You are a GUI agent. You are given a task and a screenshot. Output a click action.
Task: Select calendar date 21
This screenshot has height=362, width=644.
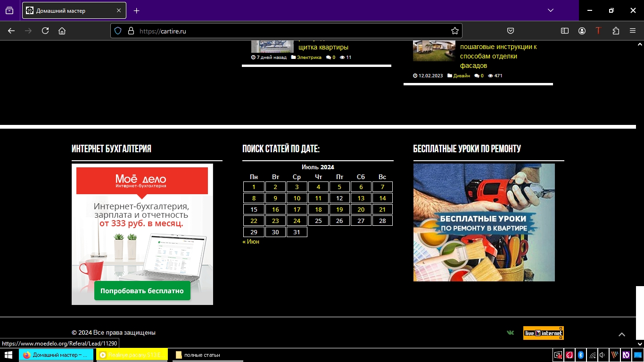[x=382, y=210]
